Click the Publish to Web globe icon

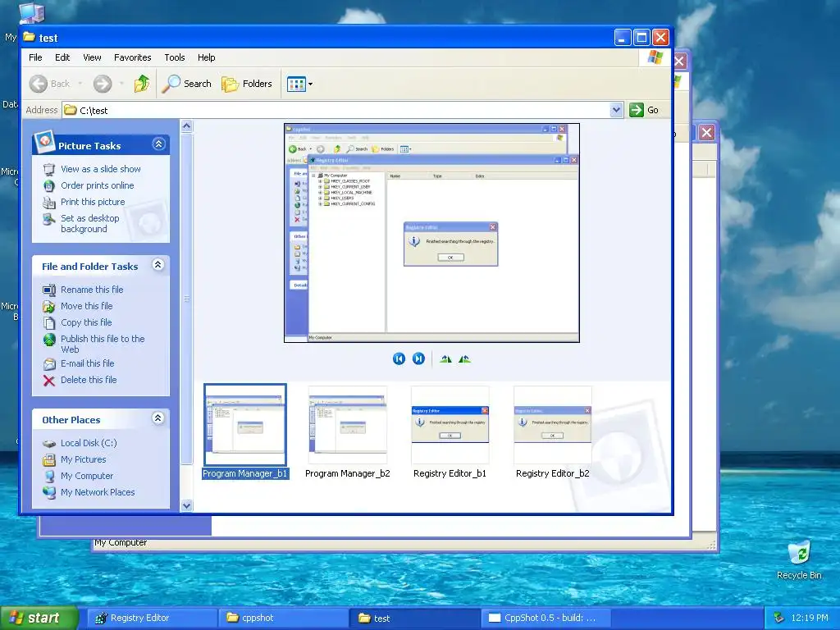coord(48,340)
